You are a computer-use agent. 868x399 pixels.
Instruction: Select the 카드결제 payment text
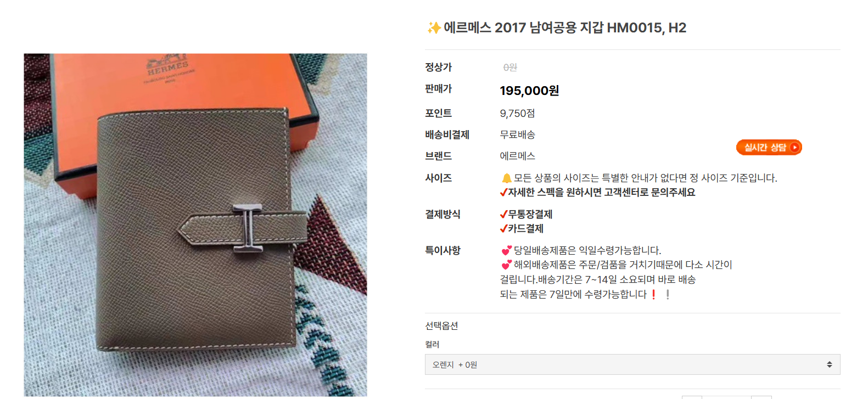tap(525, 228)
